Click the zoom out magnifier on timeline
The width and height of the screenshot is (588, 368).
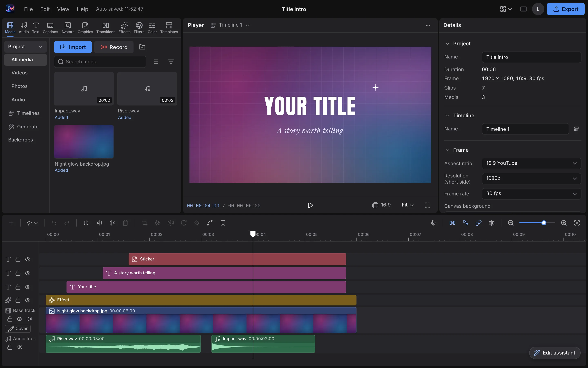(511, 223)
